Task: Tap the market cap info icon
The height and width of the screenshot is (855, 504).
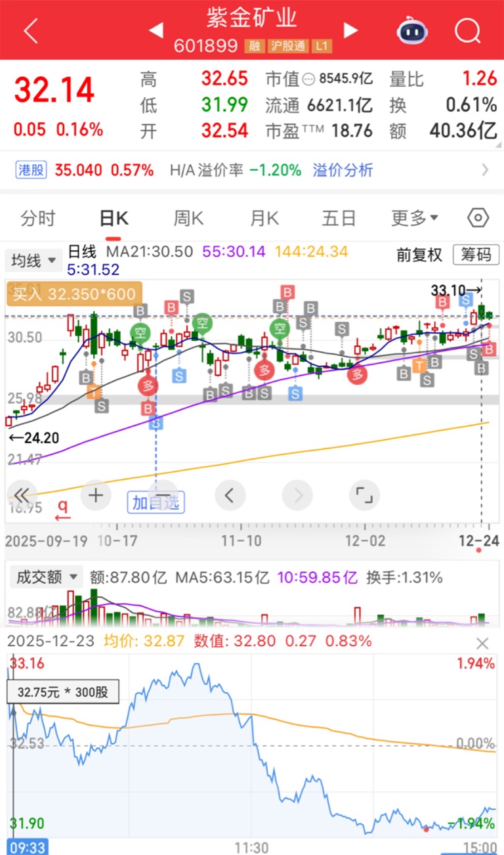Action: (x=310, y=79)
